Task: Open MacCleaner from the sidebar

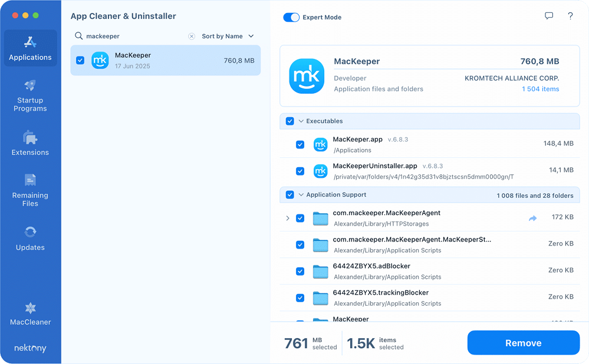Action: pyautogui.click(x=31, y=314)
